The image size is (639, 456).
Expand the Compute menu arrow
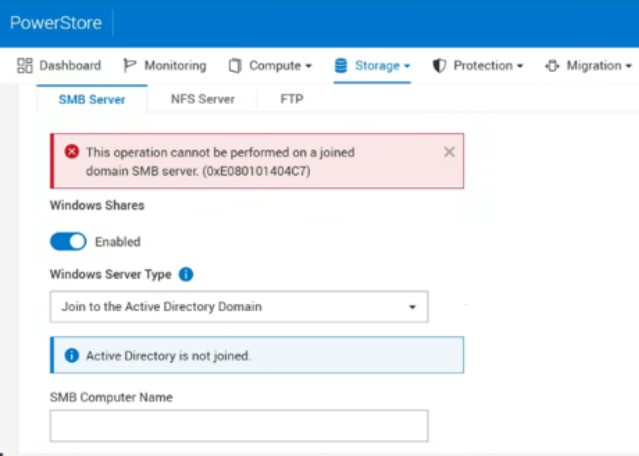click(x=308, y=67)
